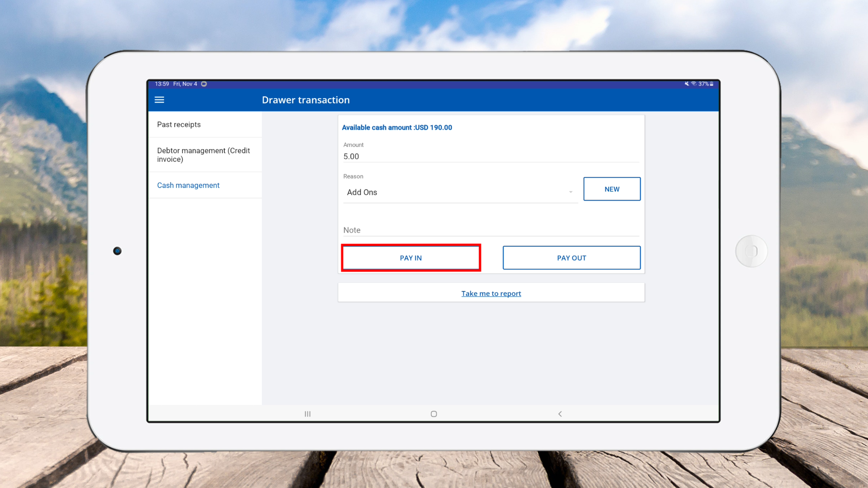Follow Take me to report link
868x488 pixels.
coord(491,294)
